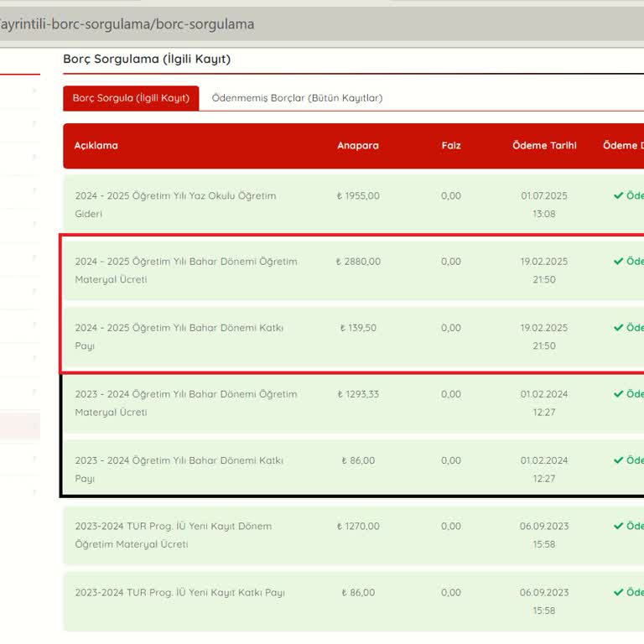Click the Faiz column header
644x644 pixels.
coord(451,146)
